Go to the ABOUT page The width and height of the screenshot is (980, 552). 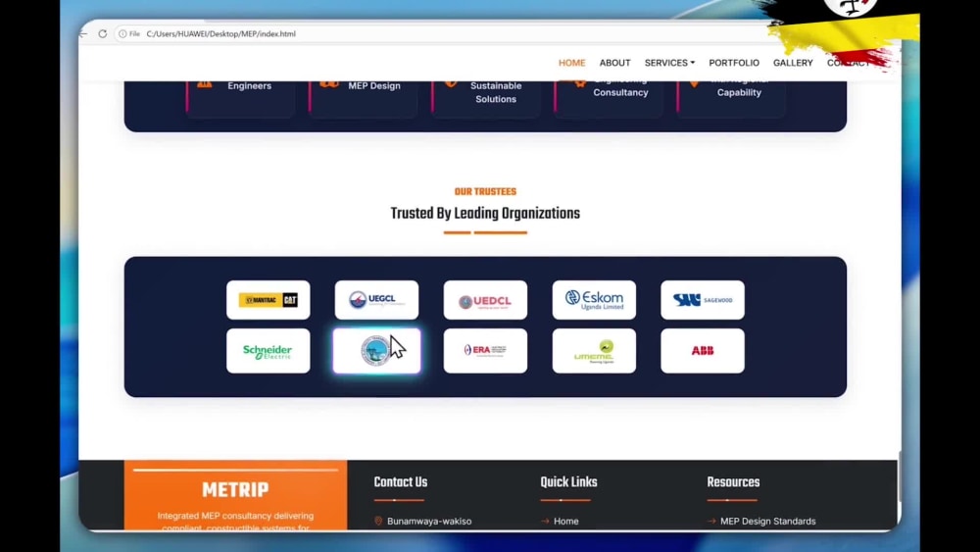(615, 63)
